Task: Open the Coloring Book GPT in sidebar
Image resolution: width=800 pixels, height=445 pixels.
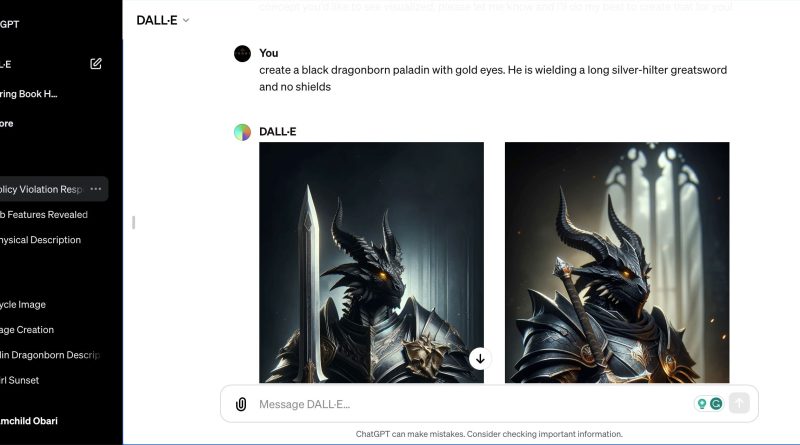Action: click(29, 94)
